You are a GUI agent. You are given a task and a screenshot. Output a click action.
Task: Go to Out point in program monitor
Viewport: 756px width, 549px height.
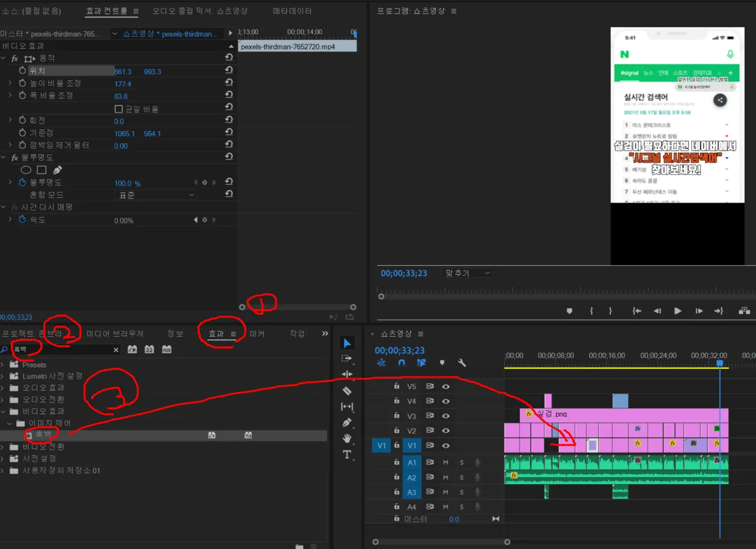tap(719, 311)
